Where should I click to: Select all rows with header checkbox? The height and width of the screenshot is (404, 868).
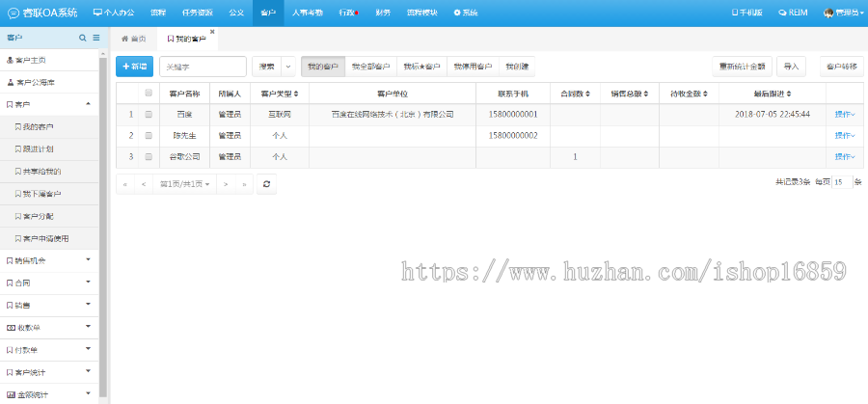(149, 93)
